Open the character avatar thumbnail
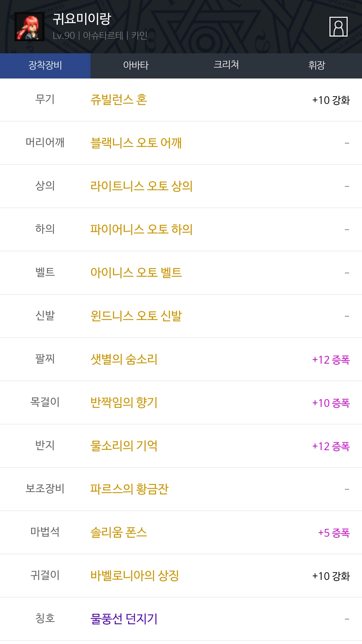Screen dimensions: 362x644 click(x=29, y=27)
